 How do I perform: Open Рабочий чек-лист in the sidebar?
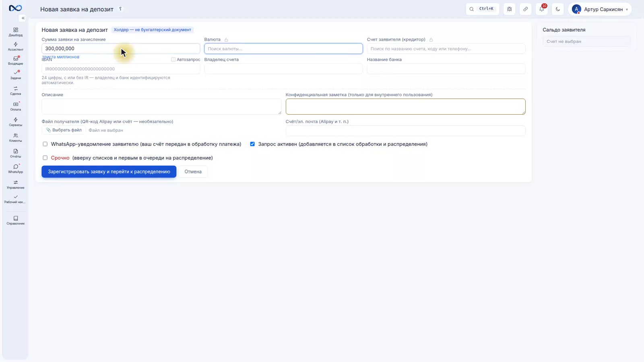click(16, 199)
